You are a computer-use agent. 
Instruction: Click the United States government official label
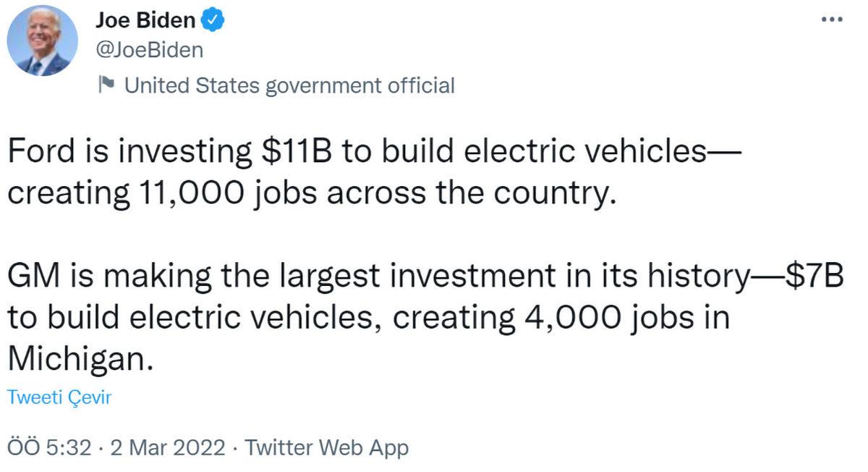(x=289, y=85)
